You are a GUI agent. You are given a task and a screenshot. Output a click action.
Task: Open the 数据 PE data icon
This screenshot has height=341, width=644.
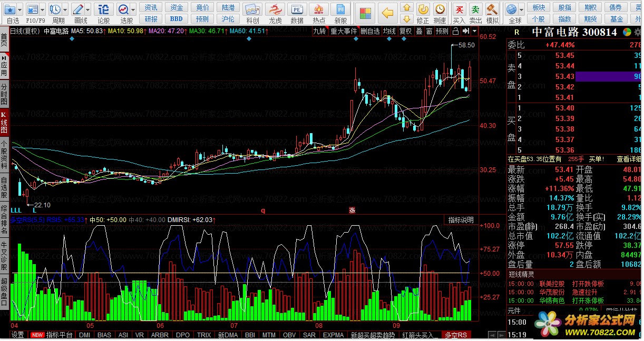[297, 10]
